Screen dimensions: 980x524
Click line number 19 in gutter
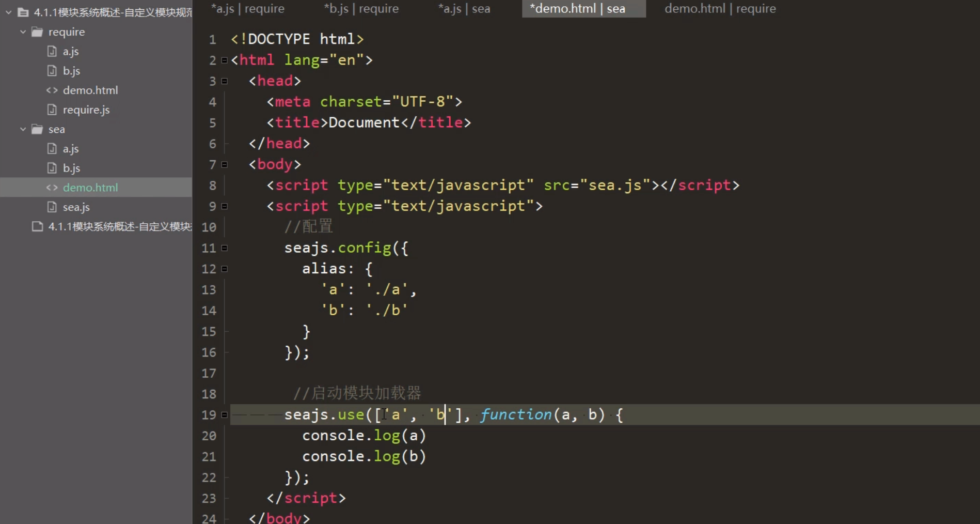(x=209, y=415)
